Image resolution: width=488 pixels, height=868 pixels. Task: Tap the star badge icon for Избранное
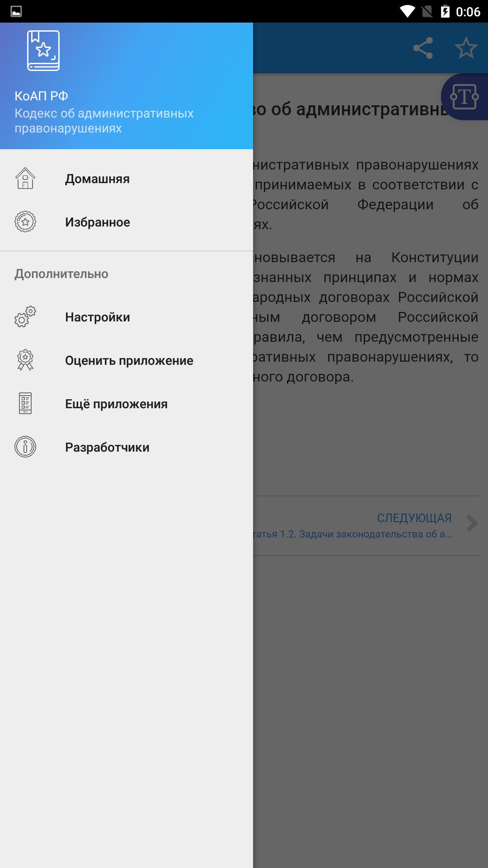pyautogui.click(x=25, y=222)
